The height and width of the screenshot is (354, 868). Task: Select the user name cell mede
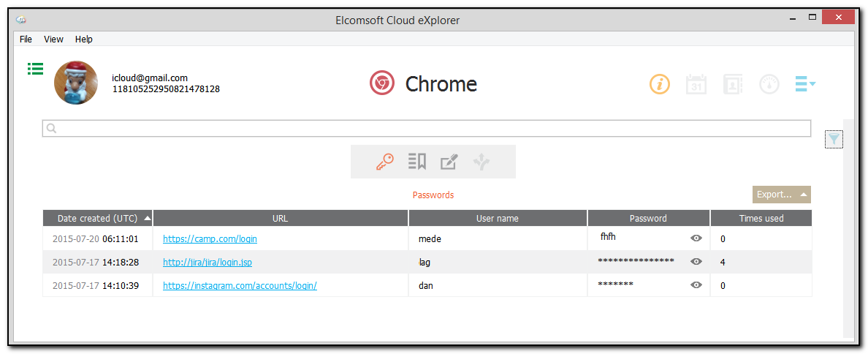(498, 238)
